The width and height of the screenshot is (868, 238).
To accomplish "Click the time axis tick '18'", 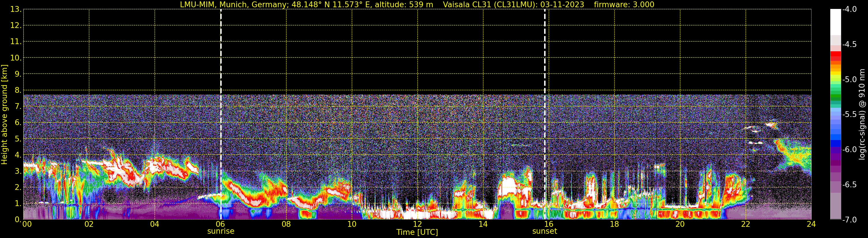I will coord(615,224).
